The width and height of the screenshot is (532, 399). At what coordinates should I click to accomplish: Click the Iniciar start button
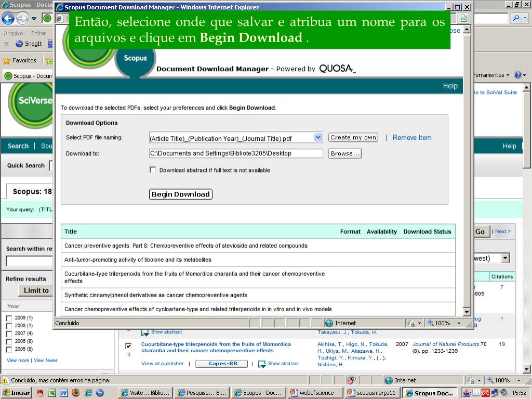pos(16,393)
